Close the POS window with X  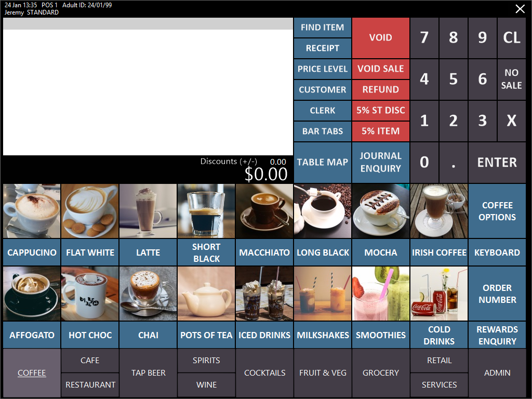520,9
